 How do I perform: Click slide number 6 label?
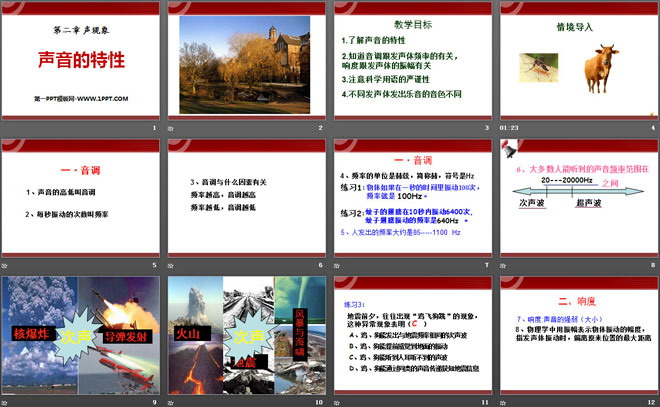click(321, 265)
